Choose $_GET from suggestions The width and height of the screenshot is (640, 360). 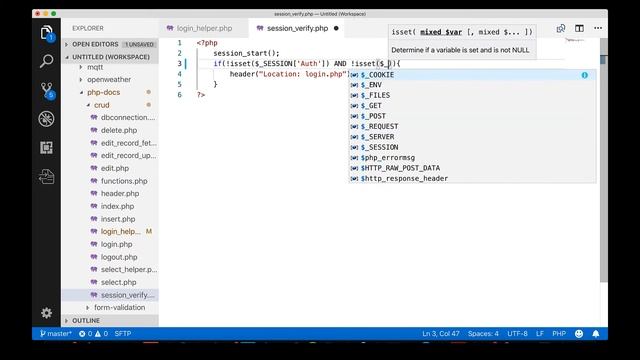pos(473,106)
